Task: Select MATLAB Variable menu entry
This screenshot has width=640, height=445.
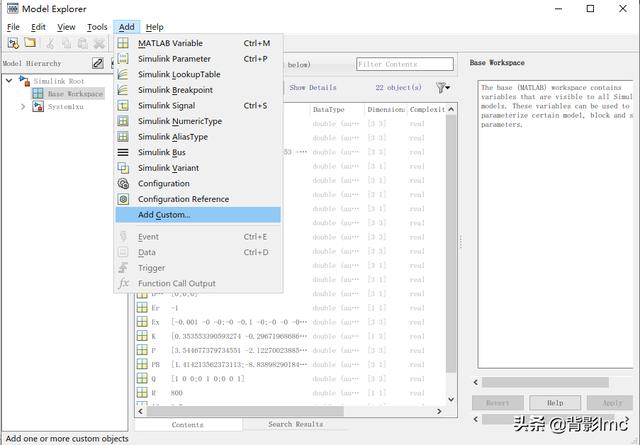Action: point(198,43)
